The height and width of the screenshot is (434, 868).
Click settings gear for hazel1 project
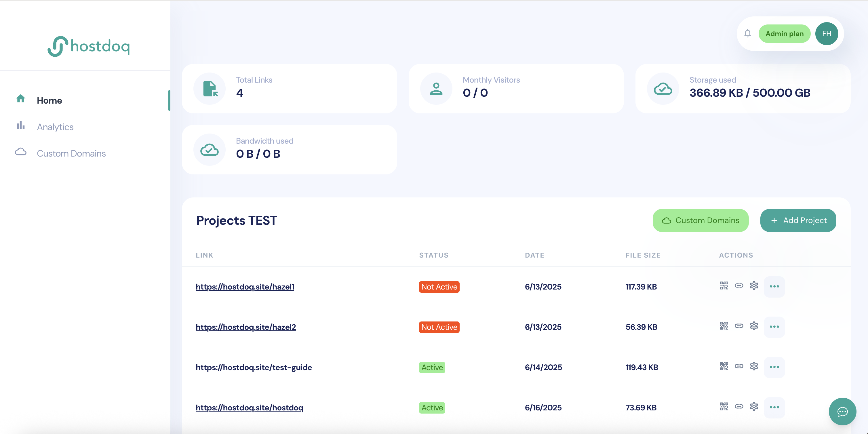point(754,286)
